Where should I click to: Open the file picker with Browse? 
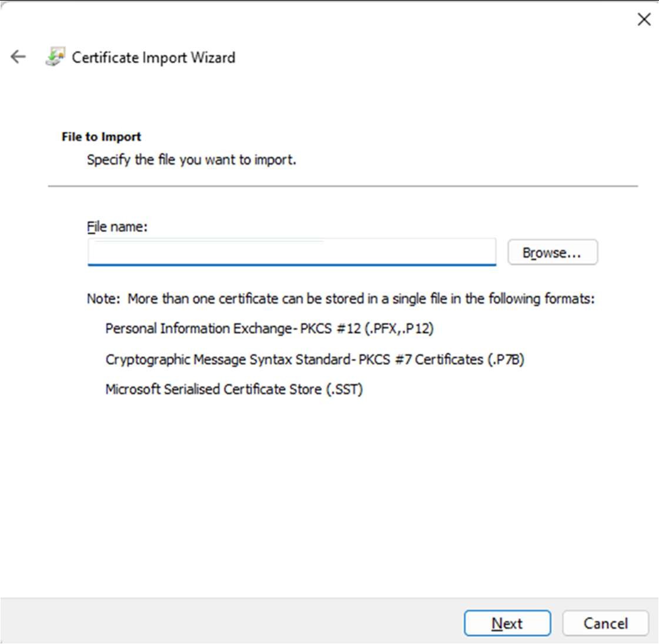point(552,253)
